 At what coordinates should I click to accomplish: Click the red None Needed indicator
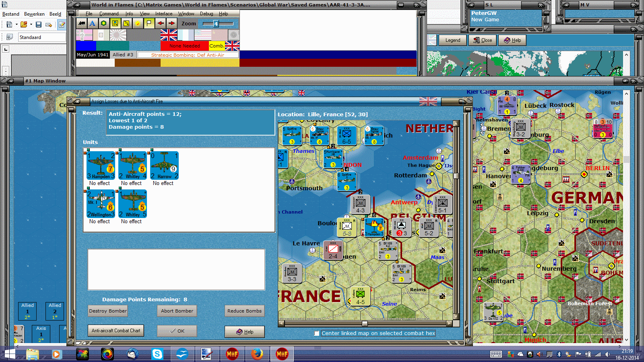pyautogui.click(x=184, y=46)
